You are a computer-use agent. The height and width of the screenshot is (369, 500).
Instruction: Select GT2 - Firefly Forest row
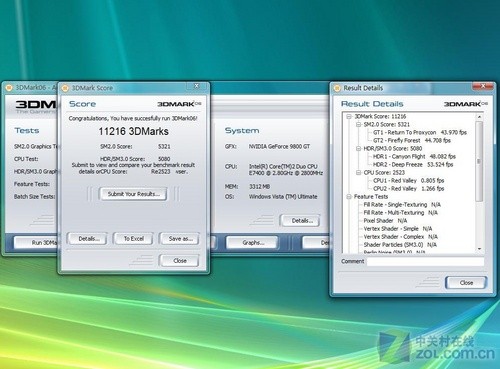point(412,140)
